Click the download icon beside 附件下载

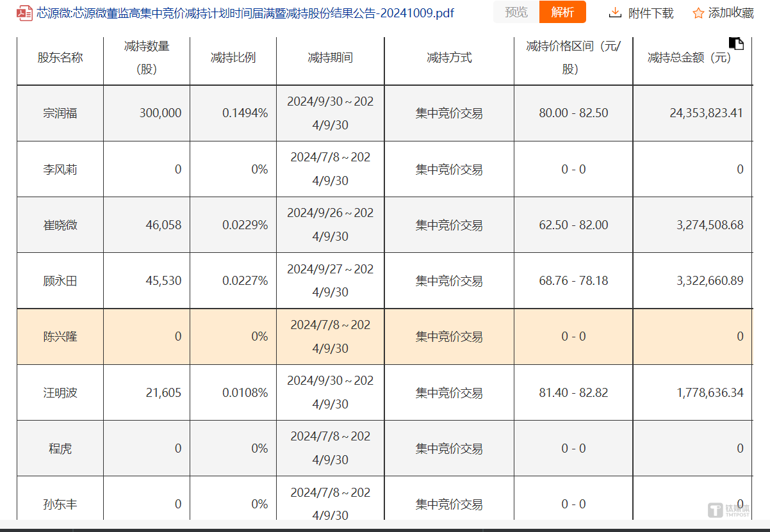pyautogui.click(x=615, y=12)
